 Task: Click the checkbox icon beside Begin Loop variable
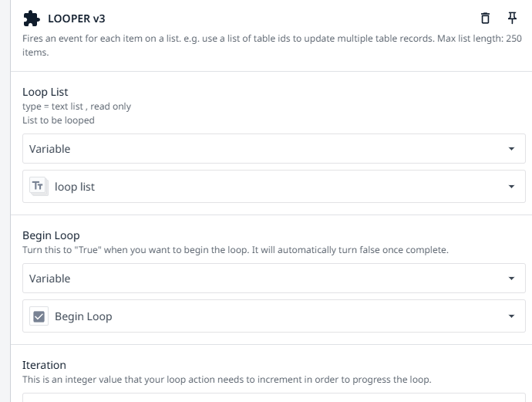coord(39,316)
